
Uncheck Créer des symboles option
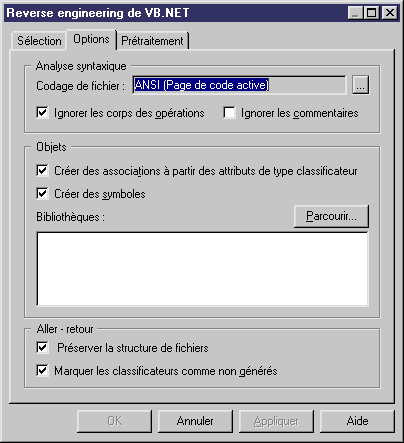click(x=42, y=194)
